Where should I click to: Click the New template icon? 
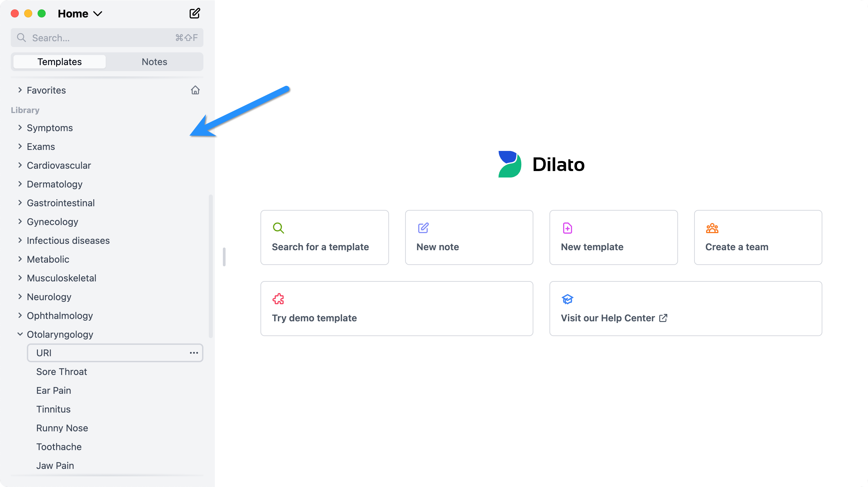point(567,229)
